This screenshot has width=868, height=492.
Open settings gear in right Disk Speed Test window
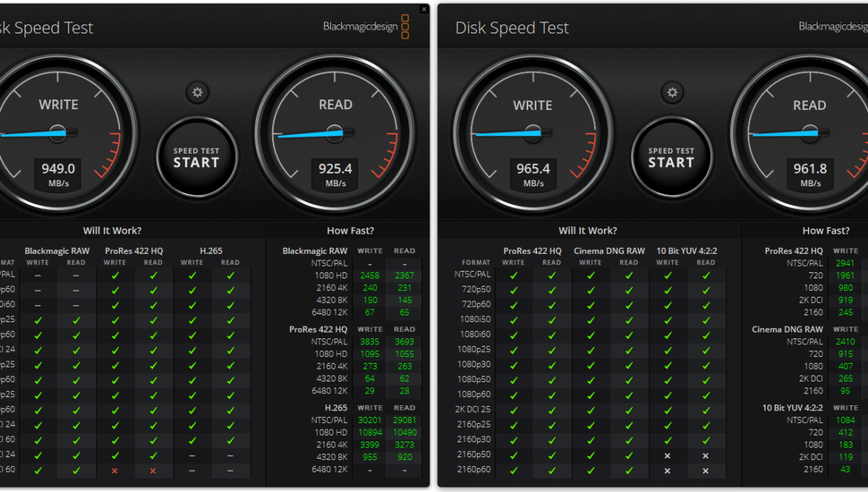tap(672, 93)
